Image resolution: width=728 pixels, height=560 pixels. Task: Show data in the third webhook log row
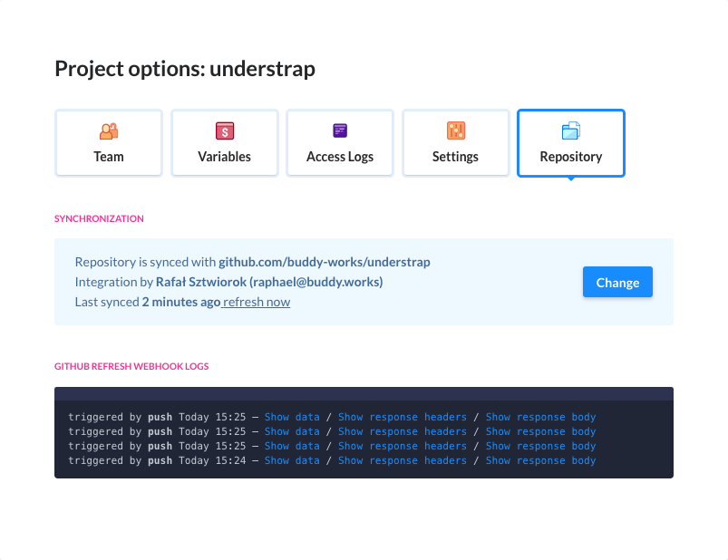coord(292,446)
